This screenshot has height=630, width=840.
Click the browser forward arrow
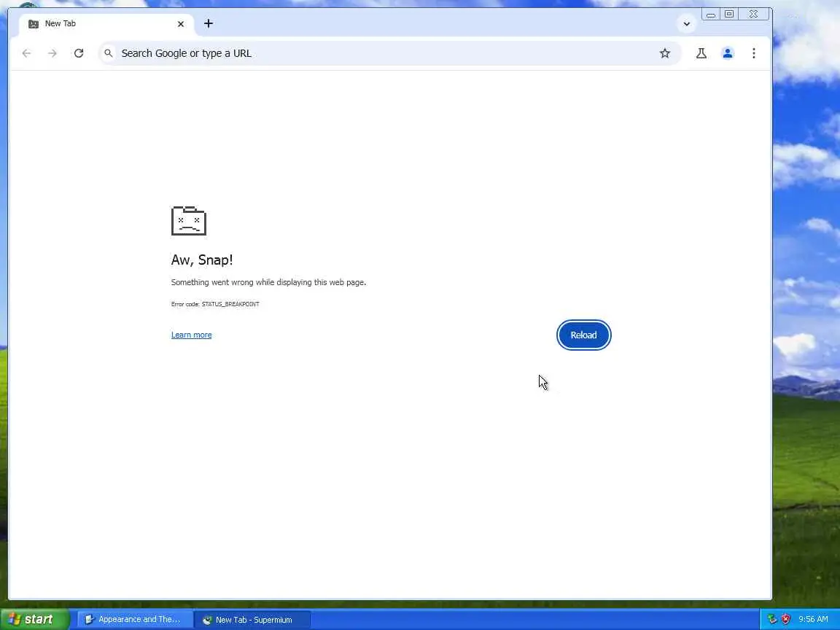pyautogui.click(x=52, y=53)
